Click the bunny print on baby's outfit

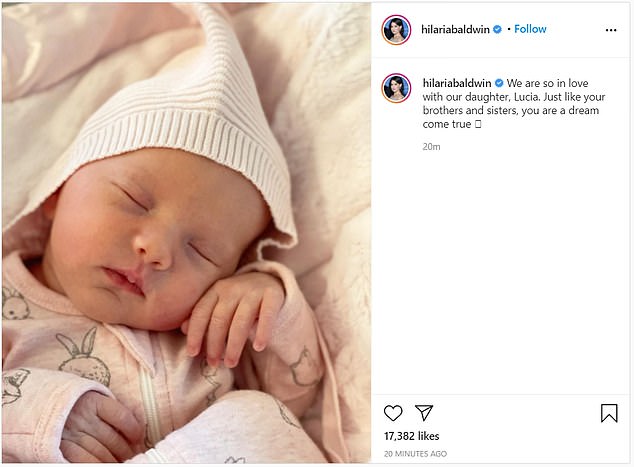click(83, 356)
